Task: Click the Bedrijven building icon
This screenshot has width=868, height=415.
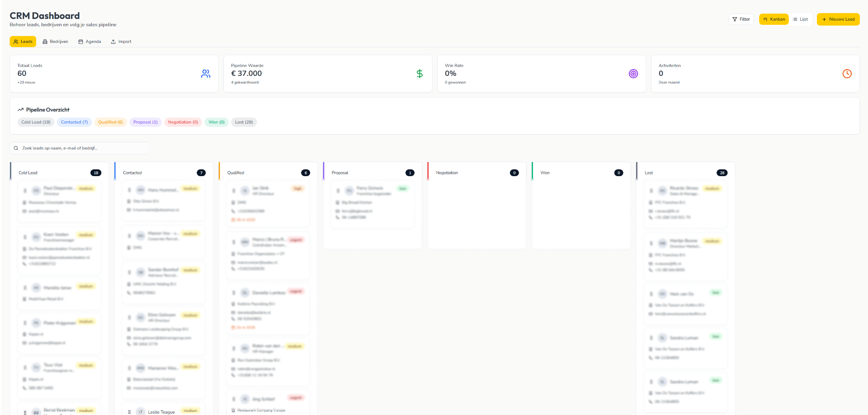Action: pos(45,42)
